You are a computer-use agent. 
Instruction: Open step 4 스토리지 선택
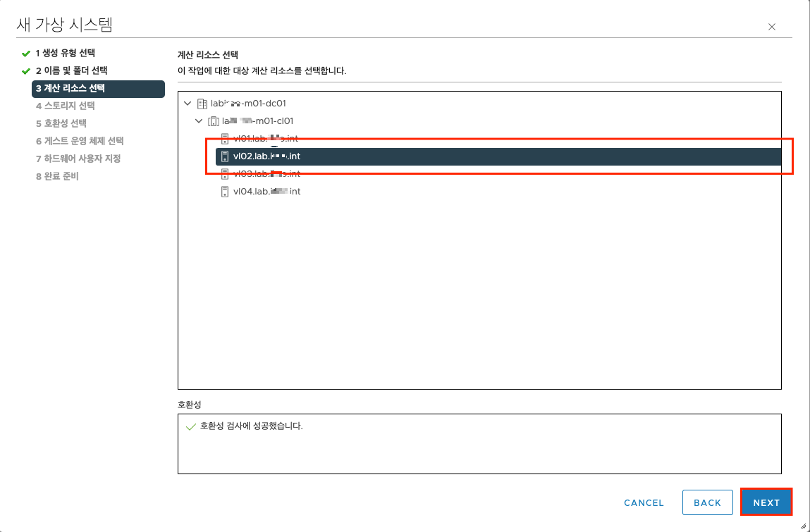65,106
